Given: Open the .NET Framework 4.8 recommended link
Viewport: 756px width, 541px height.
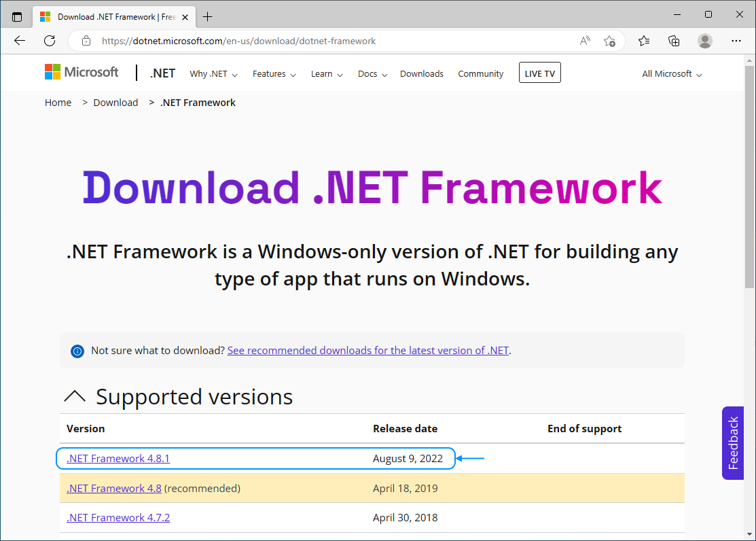Looking at the screenshot, I should [114, 489].
